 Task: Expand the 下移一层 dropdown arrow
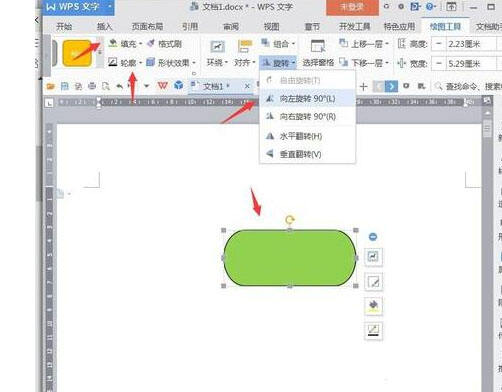click(x=387, y=63)
